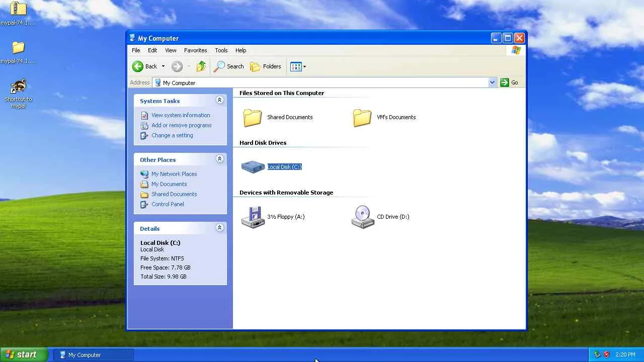Open the Tools menu
This screenshot has width=644, height=362.
[x=221, y=50]
